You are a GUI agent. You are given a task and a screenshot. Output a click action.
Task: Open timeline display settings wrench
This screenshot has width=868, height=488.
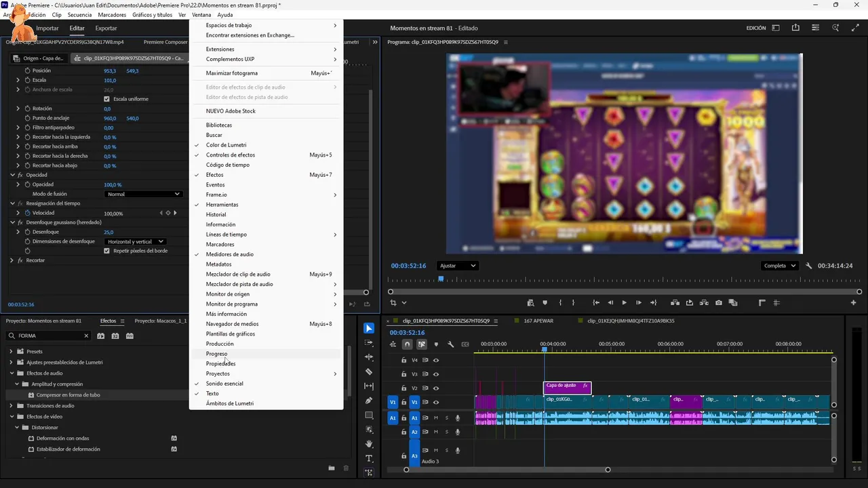450,344
